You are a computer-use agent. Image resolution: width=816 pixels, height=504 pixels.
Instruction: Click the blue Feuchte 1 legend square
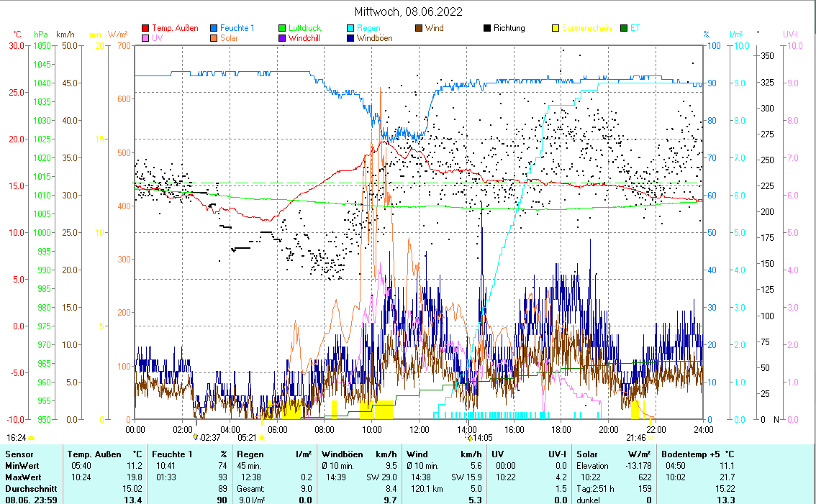point(215,29)
